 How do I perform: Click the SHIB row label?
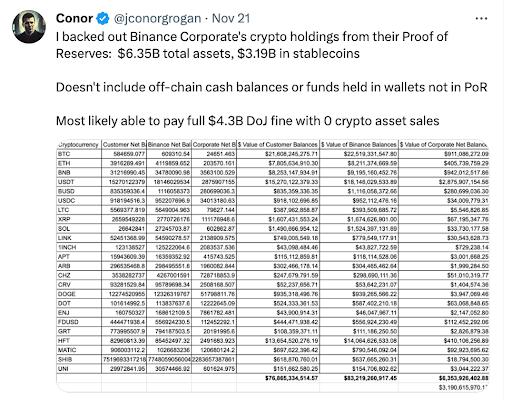click(65, 359)
